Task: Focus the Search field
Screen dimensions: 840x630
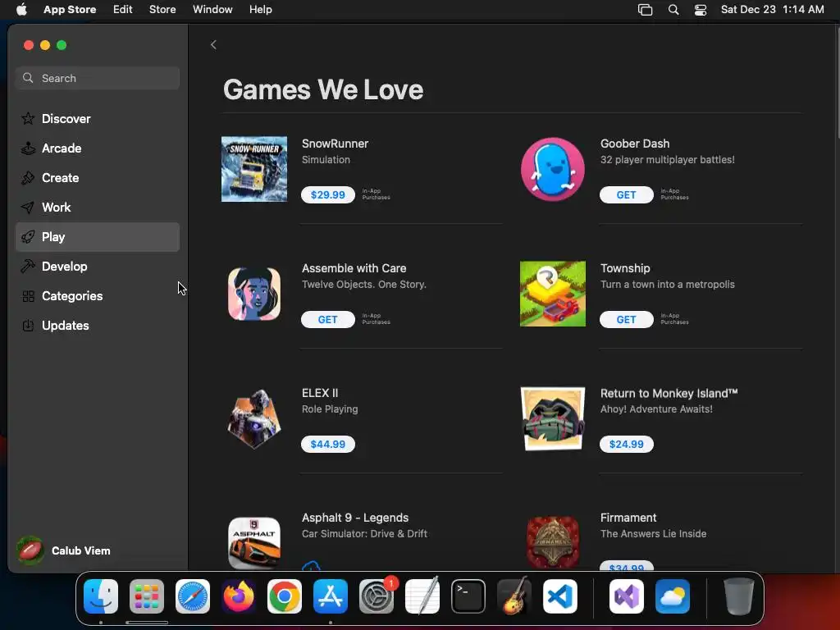Action: [98, 78]
